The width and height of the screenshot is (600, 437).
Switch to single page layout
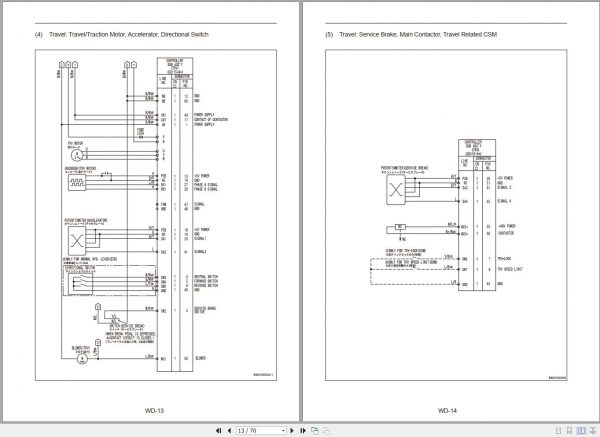coord(558,431)
